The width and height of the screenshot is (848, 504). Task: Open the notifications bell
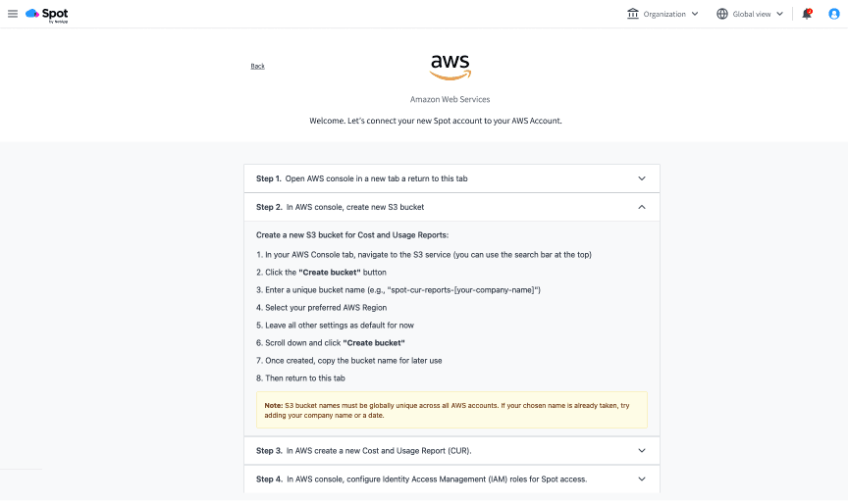tap(807, 14)
